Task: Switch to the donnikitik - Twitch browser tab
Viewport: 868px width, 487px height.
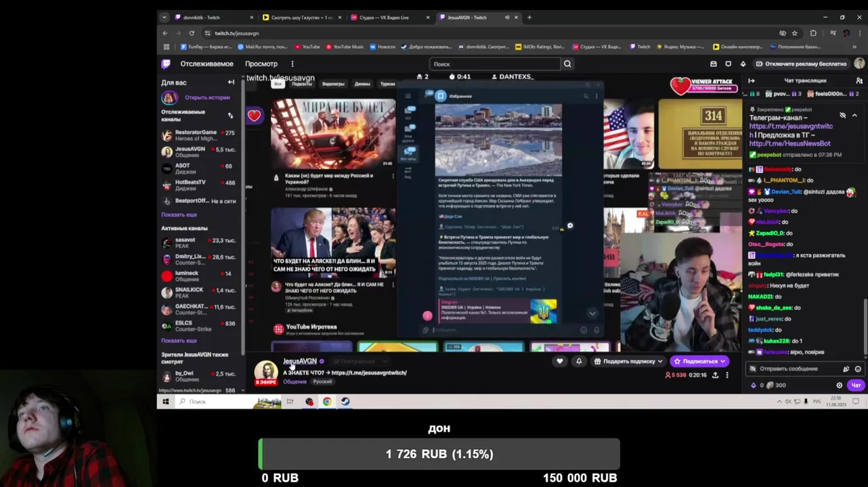Action: pos(215,17)
